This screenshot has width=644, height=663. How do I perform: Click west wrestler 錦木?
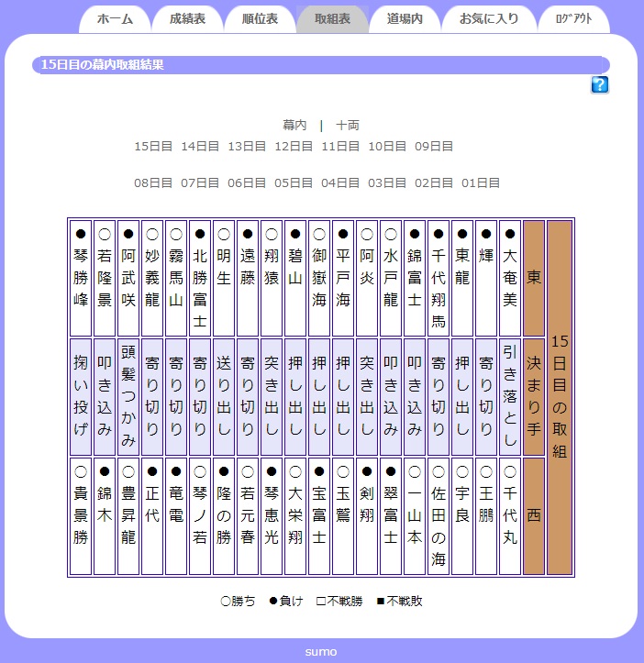coord(105,516)
